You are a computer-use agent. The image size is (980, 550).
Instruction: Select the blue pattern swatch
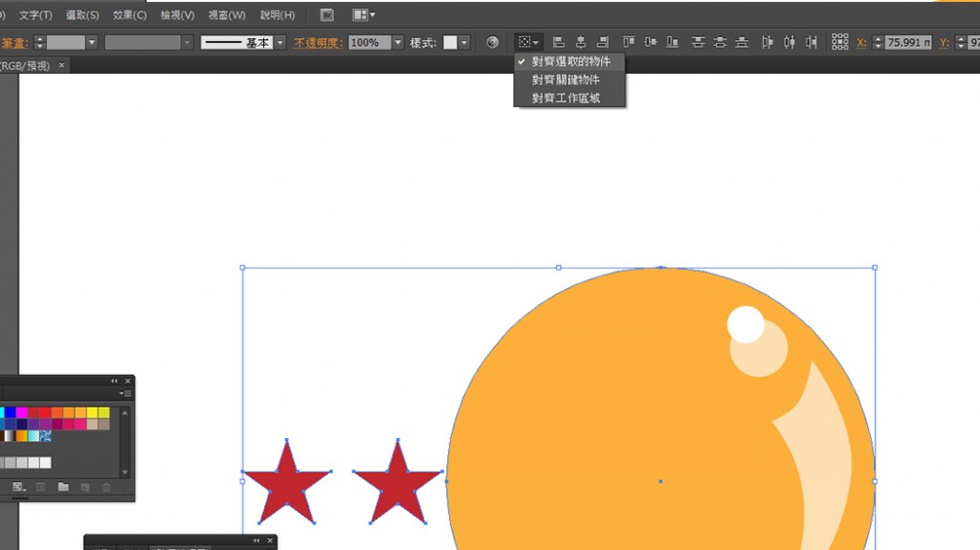(46, 436)
